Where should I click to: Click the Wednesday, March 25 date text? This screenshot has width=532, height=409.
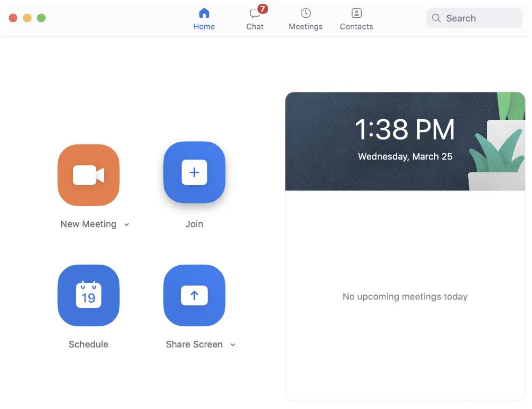405,156
